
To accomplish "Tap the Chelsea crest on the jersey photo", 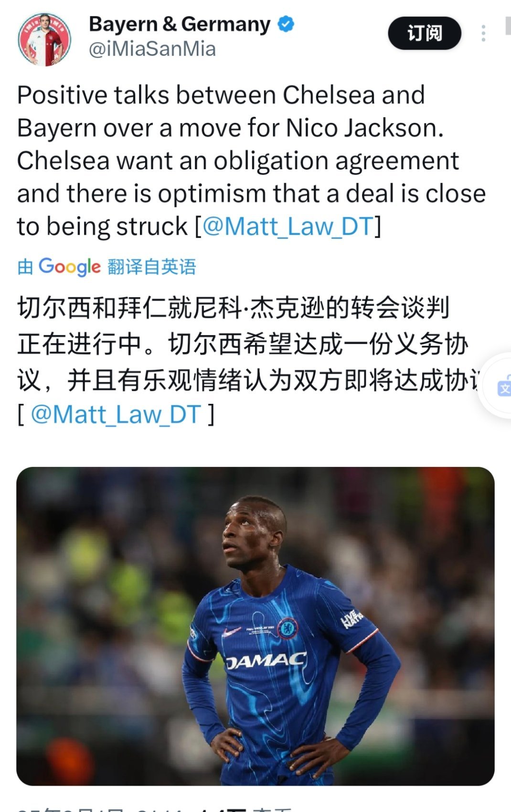I will pyautogui.click(x=287, y=628).
